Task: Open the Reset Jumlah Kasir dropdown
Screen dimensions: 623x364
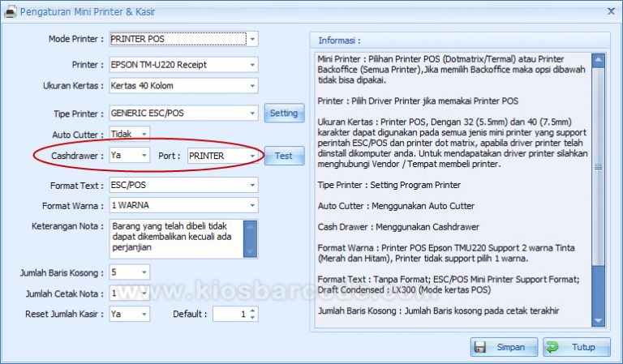Action: click(x=144, y=314)
